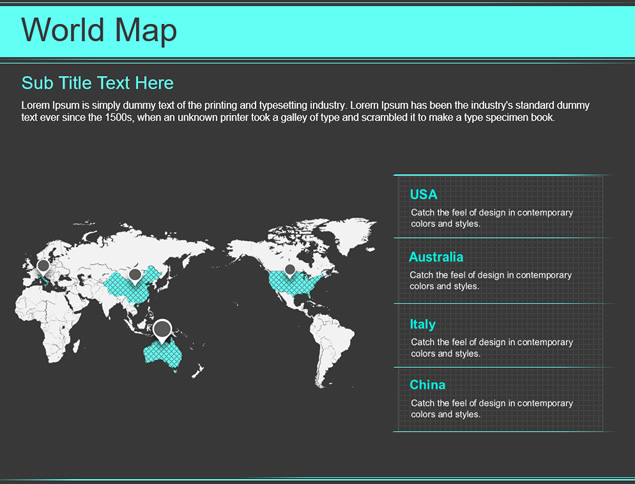Click the large map pin above Australia
The image size is (635, 484).
pos(162,330)
